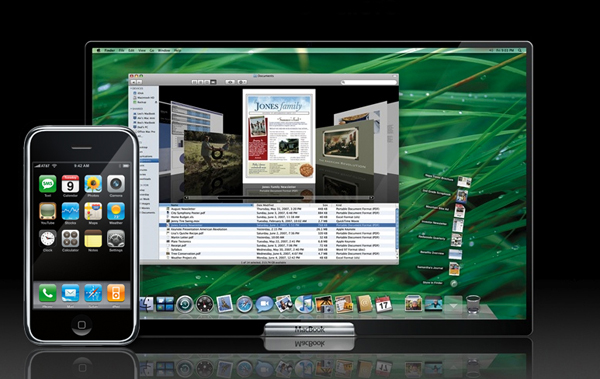The height and width of the screenshot is (379, 600).
Task: Open the Clock app on iPhone
Action: click(x=47, y=239)
